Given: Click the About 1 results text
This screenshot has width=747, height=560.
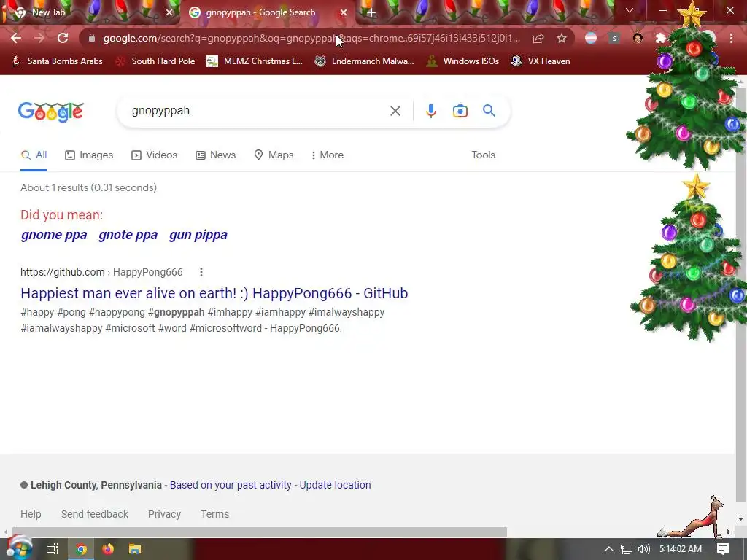Looking at the screenshot, I should 88,187.
